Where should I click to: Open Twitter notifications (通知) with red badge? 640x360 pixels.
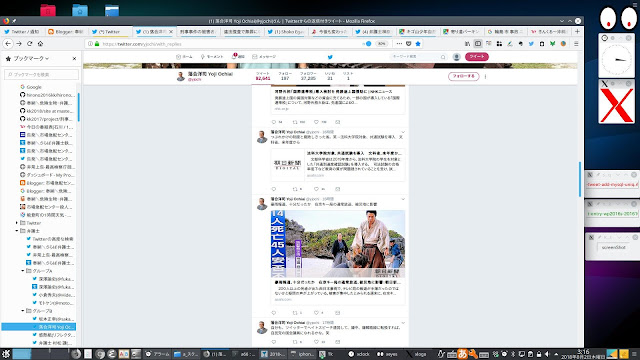[x=238, y=57]
